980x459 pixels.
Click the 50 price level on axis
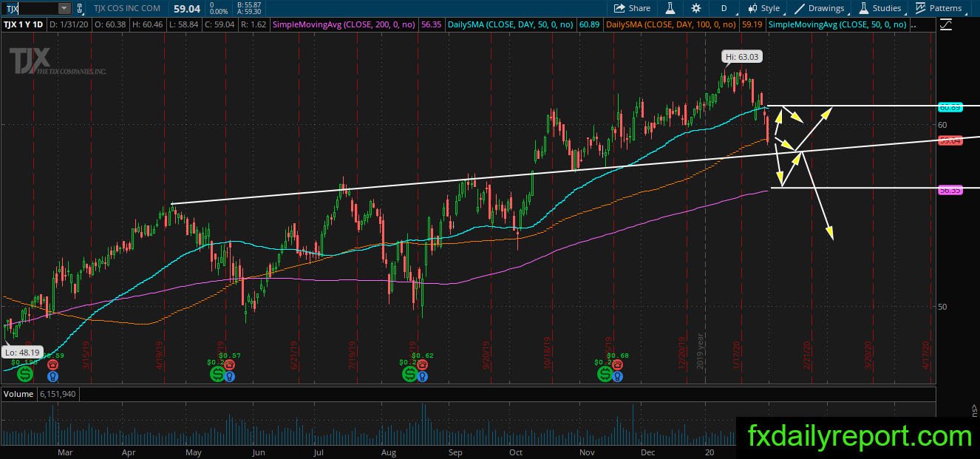(943, 307)
